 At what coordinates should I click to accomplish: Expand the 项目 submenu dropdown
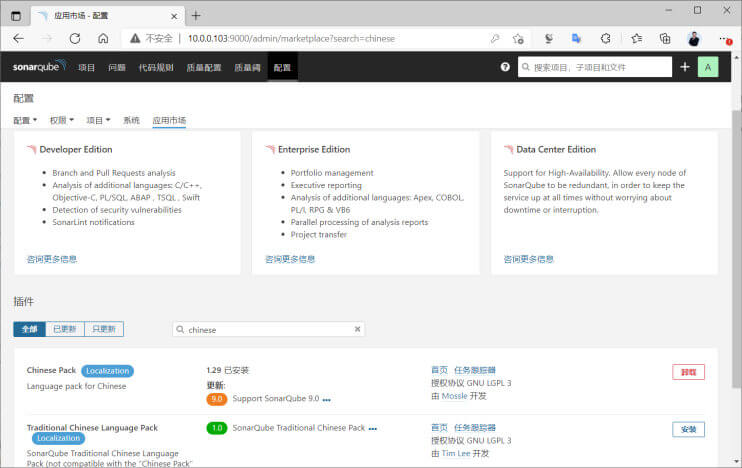tap(98, 120)
